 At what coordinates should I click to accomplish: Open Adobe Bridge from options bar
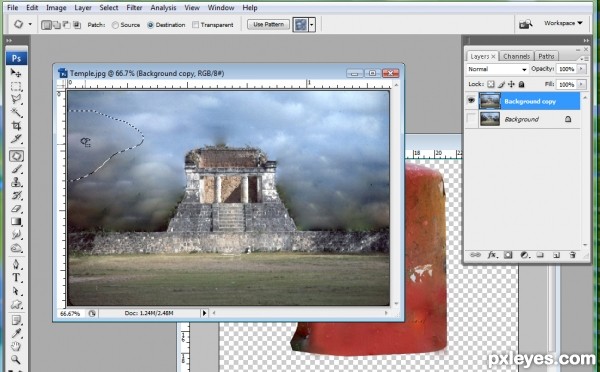pyautogui.click(x=525, y=24)
